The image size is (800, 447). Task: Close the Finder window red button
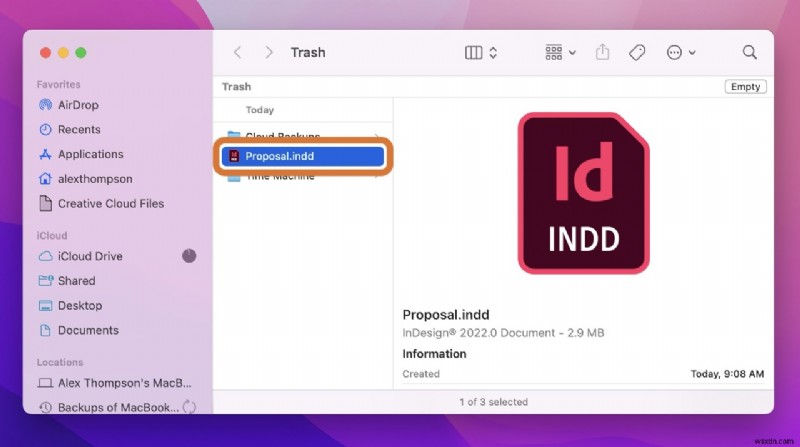[x=45, y=53]
